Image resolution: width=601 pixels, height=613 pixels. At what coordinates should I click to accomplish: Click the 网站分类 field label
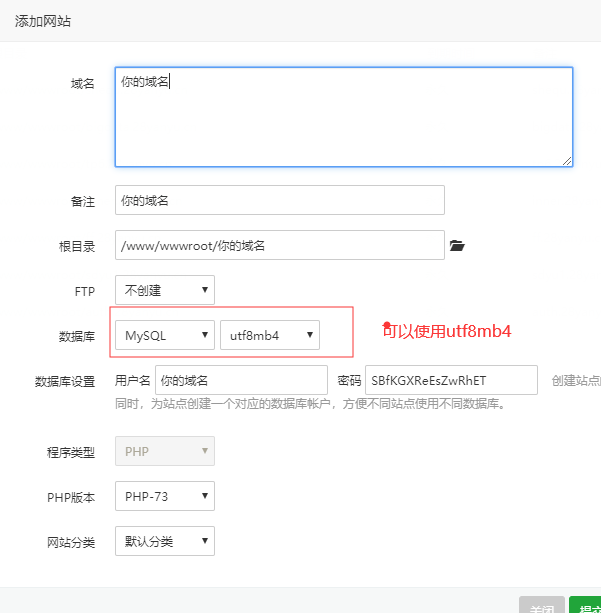coord(71,543)
